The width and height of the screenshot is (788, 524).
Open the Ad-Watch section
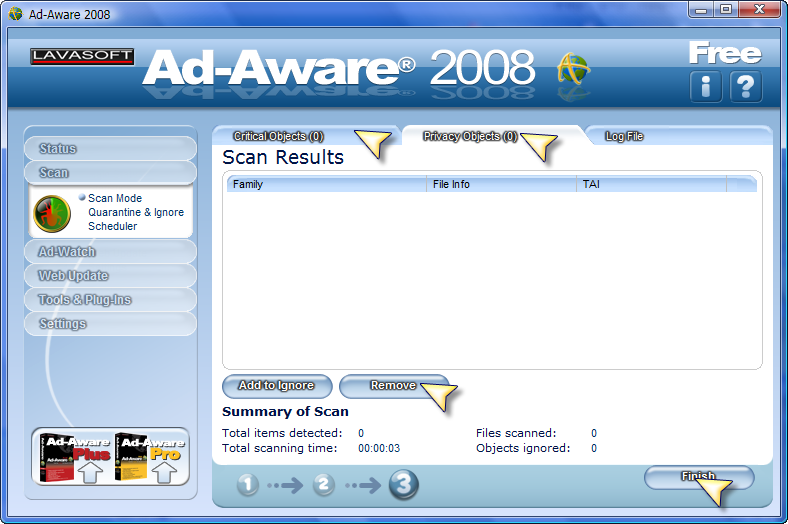[110, 252]
